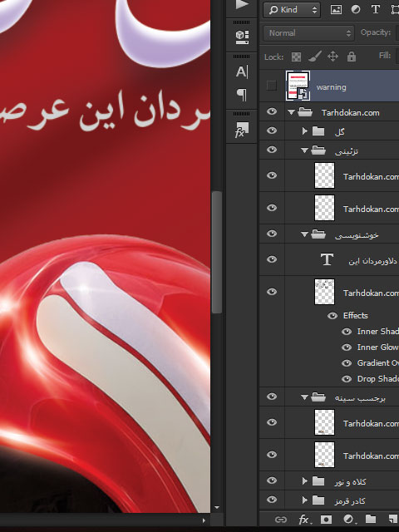399x532 pixels.
Task: Select Tarhdokan.com layer thumbnail above Effects
Action: tap(325, 292)
